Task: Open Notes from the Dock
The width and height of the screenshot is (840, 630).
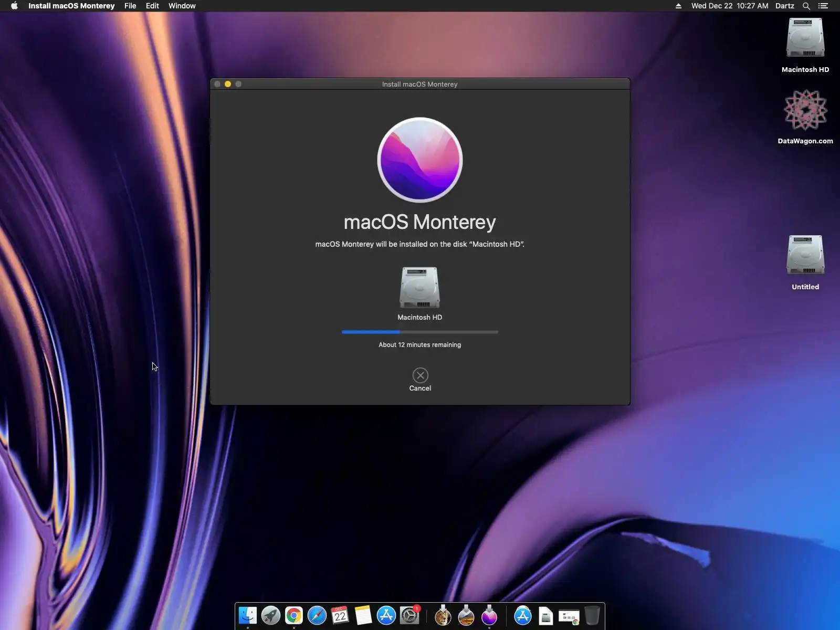Action: [x=363, y=615]
